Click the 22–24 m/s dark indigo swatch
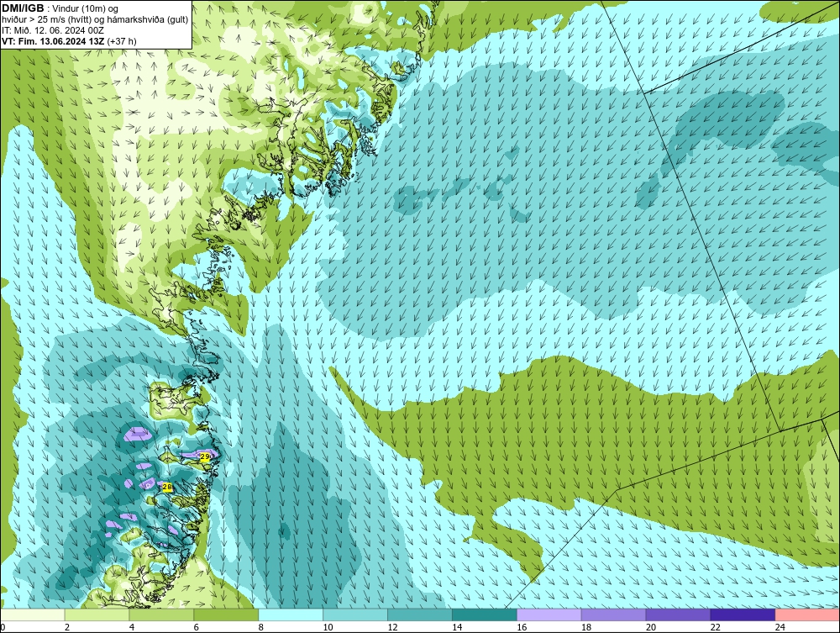840x633 pixels. 743,615
